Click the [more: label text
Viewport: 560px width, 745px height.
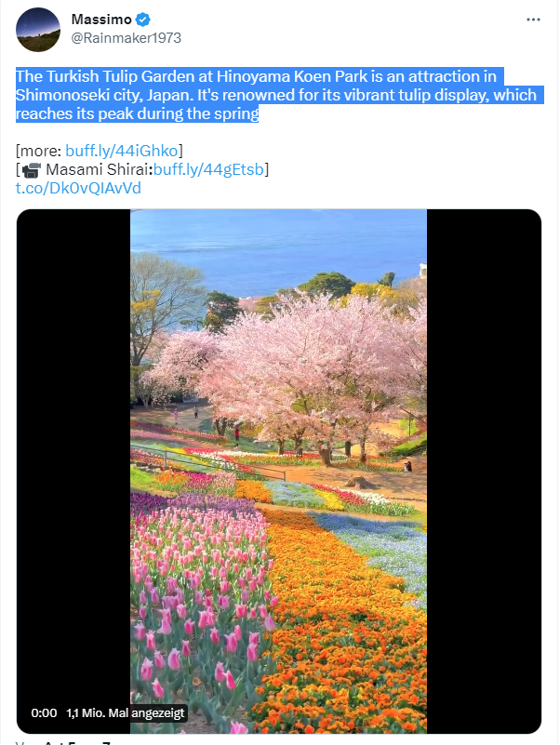click(39, 151)
